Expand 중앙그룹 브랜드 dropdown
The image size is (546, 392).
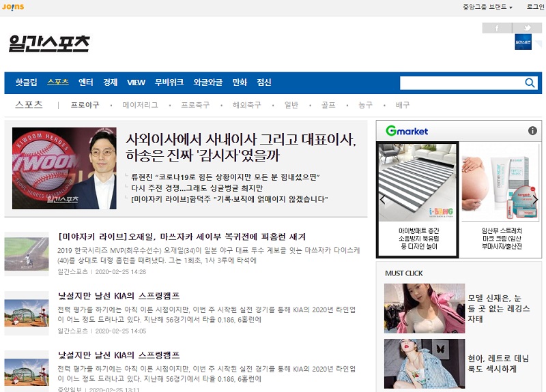487,7
